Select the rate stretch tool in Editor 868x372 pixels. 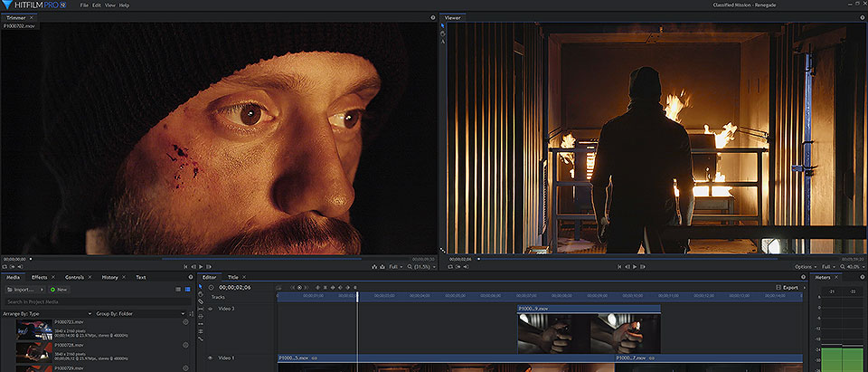click(x=201, y=339)
